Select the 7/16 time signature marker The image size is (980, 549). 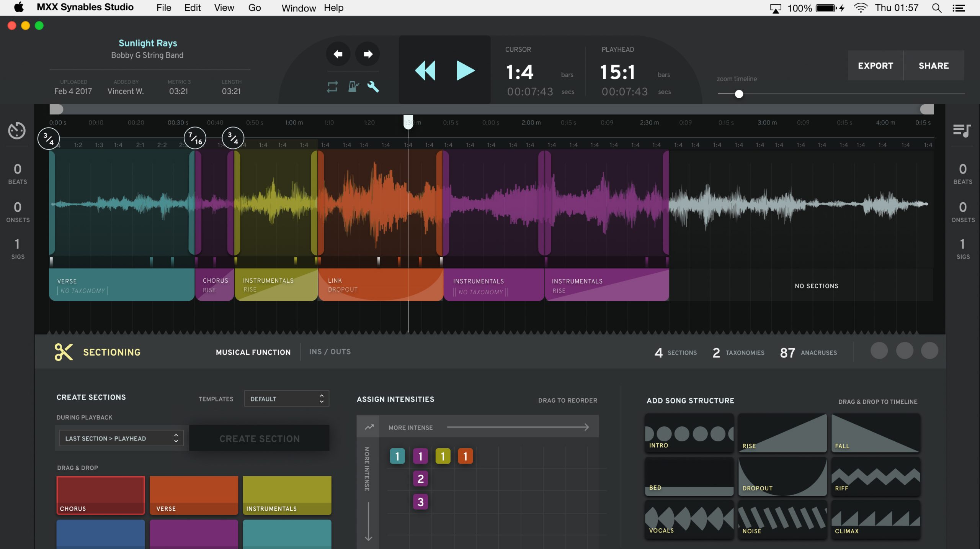[195, 138]
